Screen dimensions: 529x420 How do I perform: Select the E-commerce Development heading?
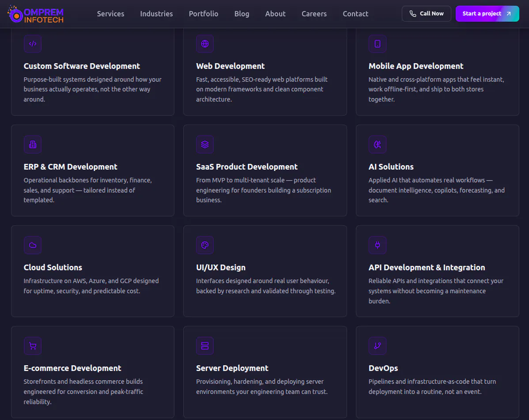[72, 368]
